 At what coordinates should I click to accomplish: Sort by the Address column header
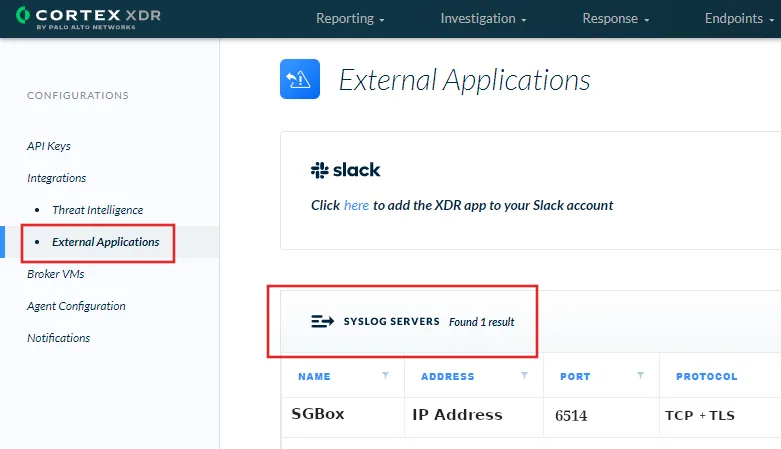[x=448, y=377]
